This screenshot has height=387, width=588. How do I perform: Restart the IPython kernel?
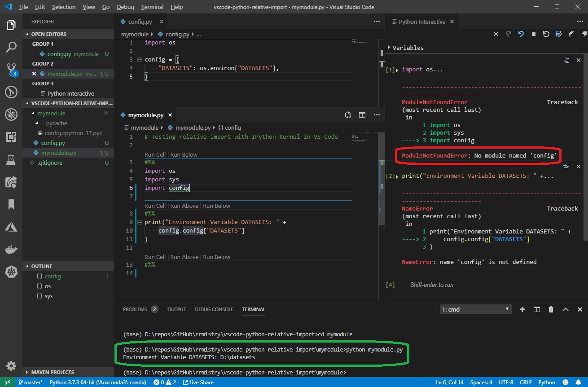(546, 34)
